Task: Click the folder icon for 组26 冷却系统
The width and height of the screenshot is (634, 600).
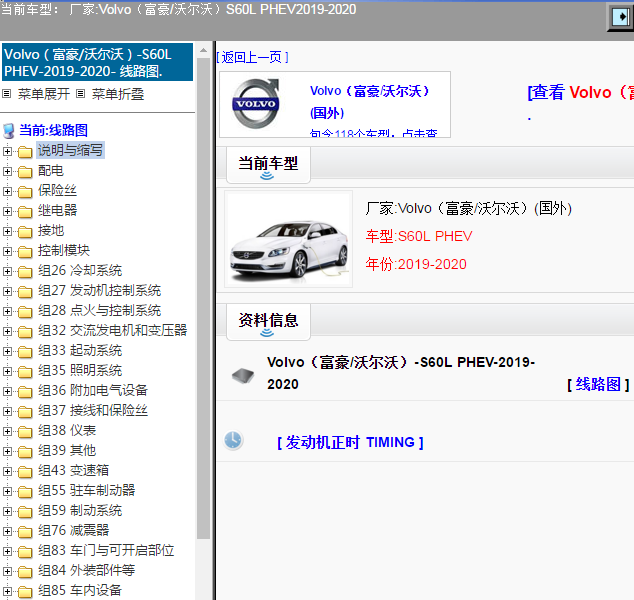Action: 25,272
